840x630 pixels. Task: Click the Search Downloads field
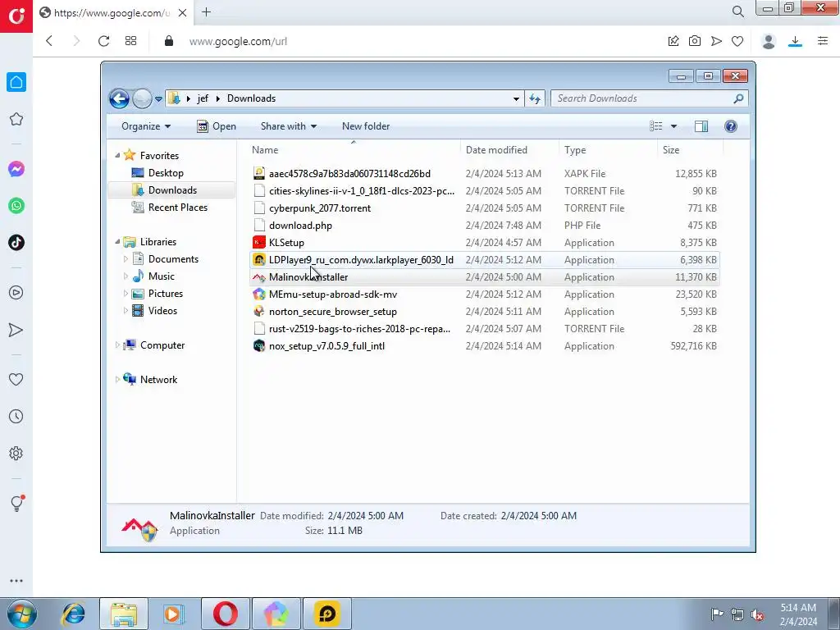coord(643,98)
